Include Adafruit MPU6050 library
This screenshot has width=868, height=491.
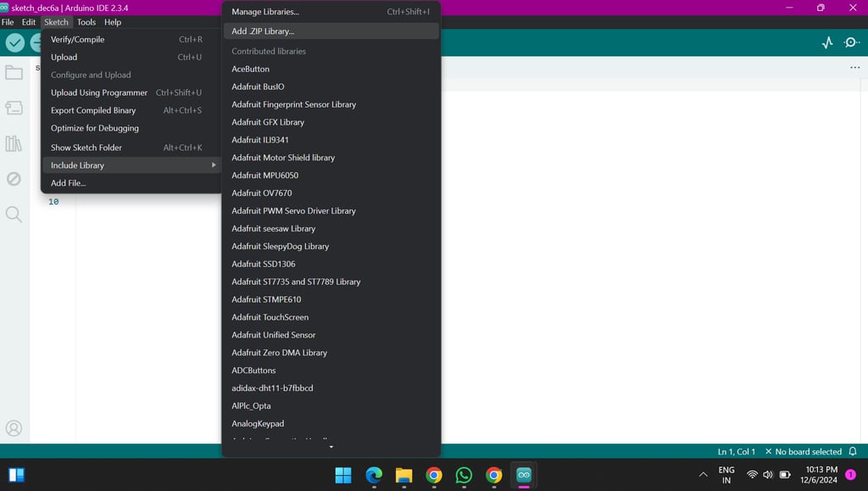[331, 175]
